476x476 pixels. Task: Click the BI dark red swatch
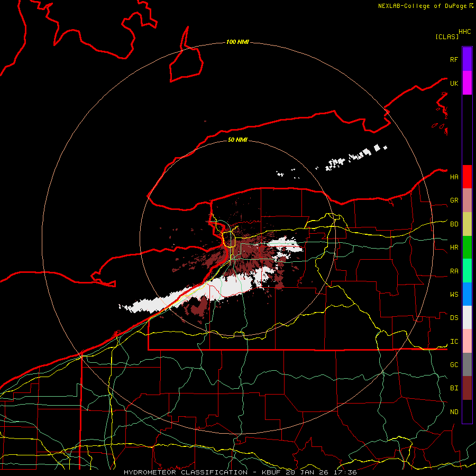tap(467, 388)
